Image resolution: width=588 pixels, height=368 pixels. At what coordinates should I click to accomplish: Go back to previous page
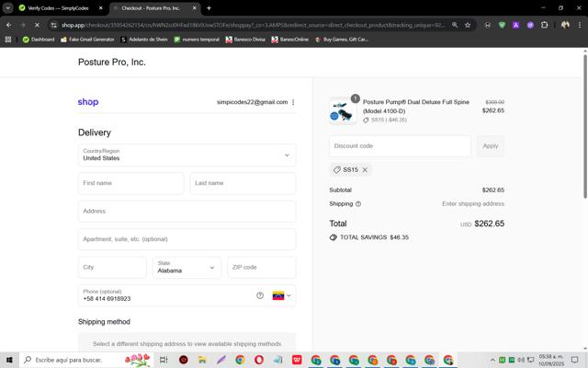point(8,25)
